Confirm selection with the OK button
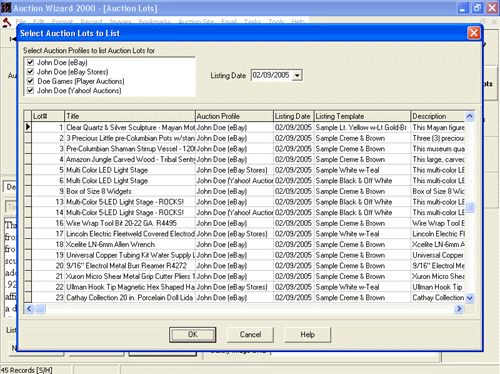This screenshot has height=374, width=500. click(192, 335)
